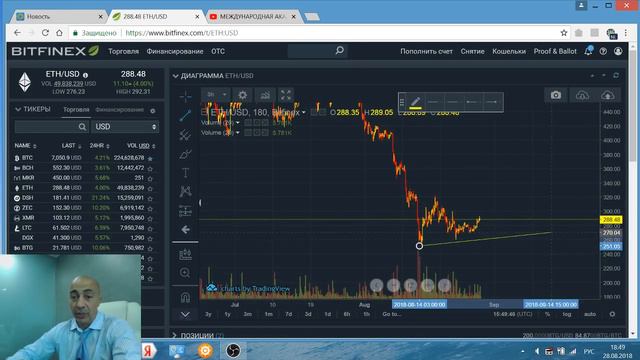The height and width of the screenshot is (360, 640).
Task: Select the pitchfork drawing tool
Action: [185, 135]
